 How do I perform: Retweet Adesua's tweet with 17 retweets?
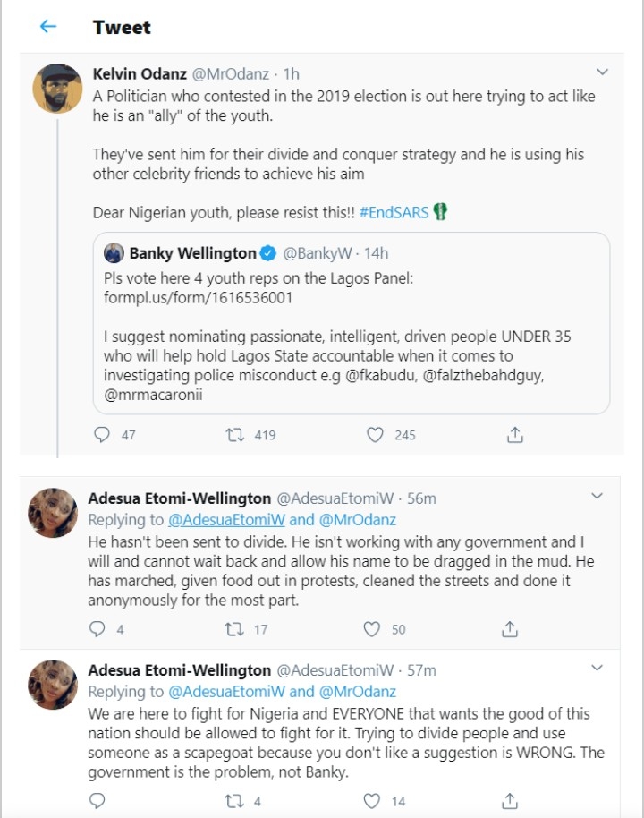pyautogui.click(x=234, y=629)
